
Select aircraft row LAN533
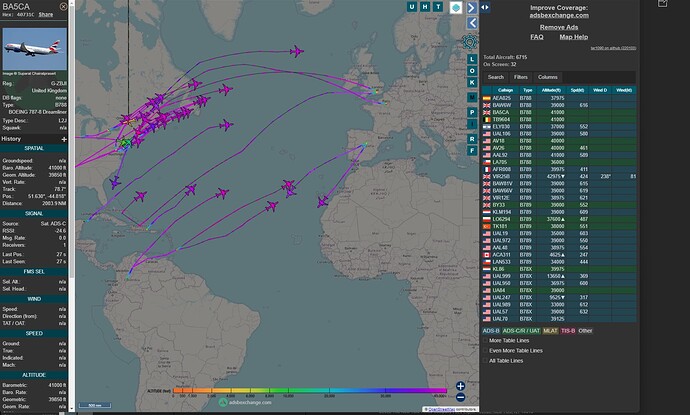pyautogui.click(x=559, y=262)
